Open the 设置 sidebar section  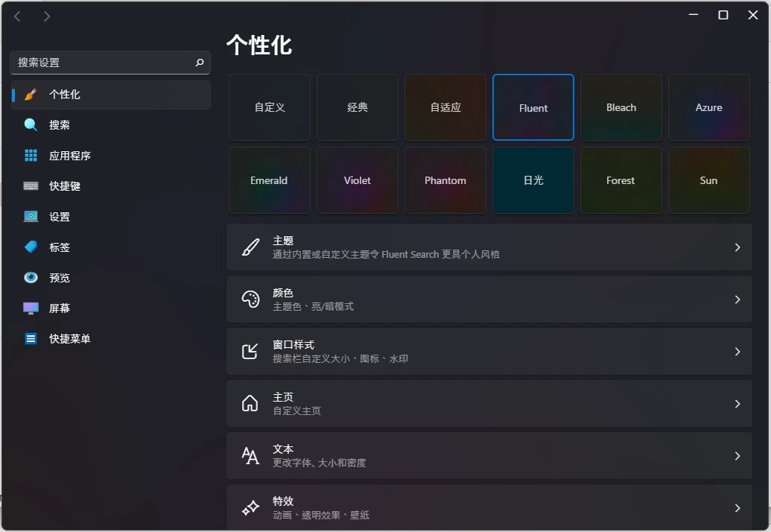(60, 217)
